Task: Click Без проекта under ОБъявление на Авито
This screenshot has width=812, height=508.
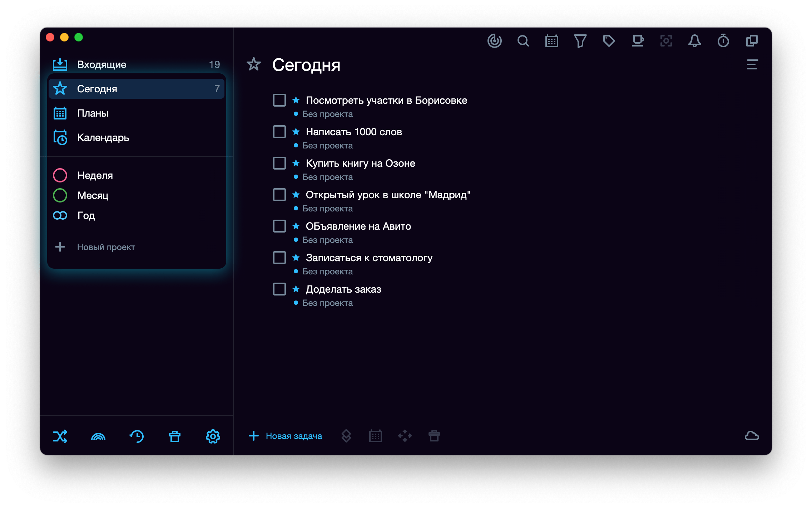Action: point(327,240)
